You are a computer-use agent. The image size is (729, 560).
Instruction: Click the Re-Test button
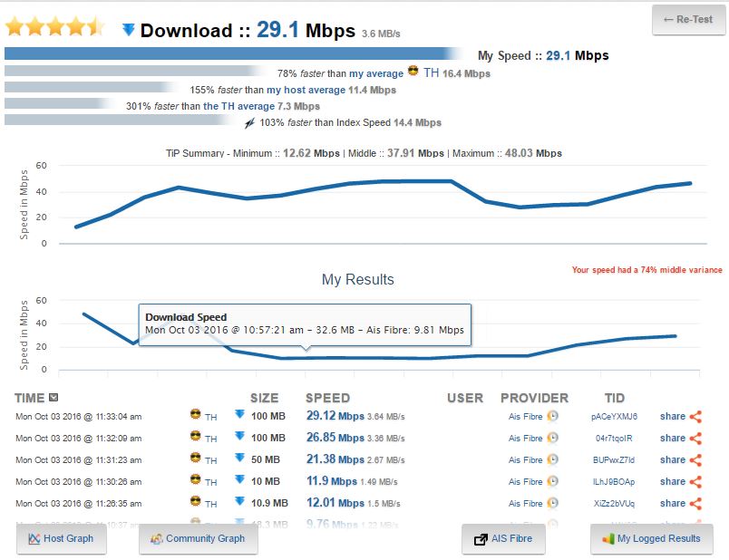point(687,19)
